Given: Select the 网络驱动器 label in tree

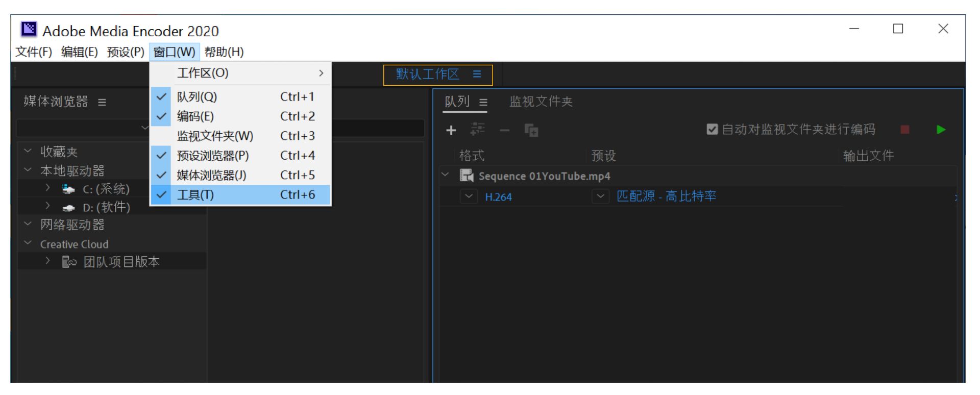Looking at the screenshot, I should (72, 225).
